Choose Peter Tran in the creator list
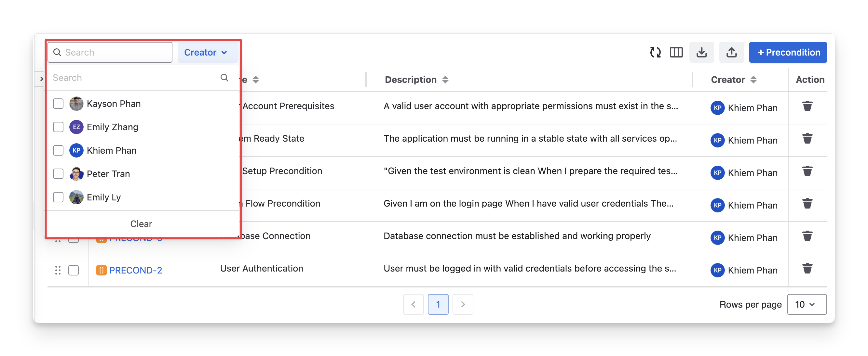Viewport: 868px width, 356px height. click(x=58, y=174)
